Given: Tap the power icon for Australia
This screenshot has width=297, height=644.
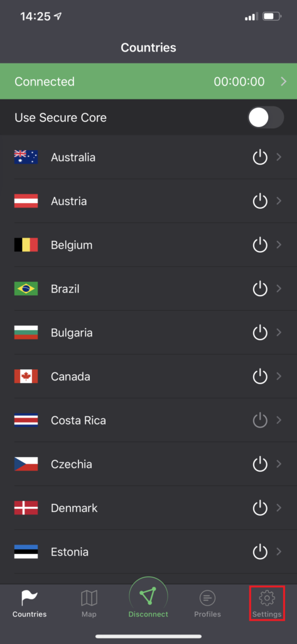Looking at the screenshot, I should (x=260, y=157).
